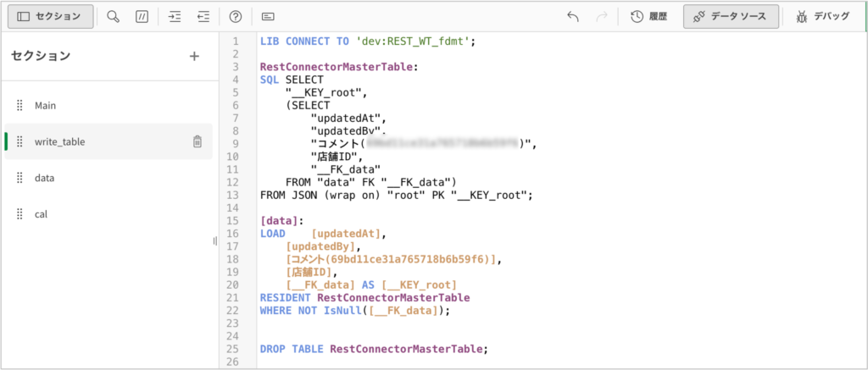
Task: Indent the selected script lines
Action: point(175,16)
